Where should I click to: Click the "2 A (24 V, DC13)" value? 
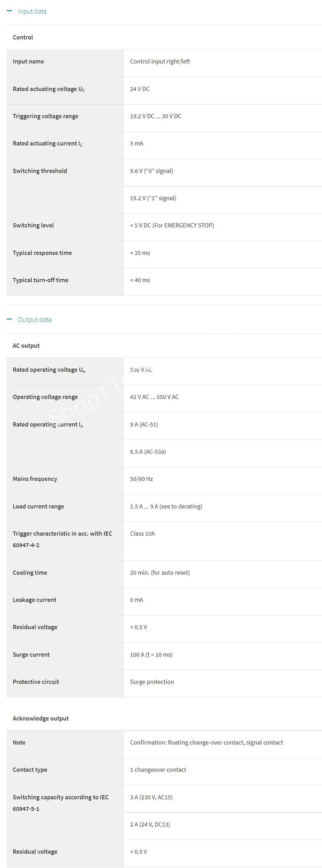point(150,824)
